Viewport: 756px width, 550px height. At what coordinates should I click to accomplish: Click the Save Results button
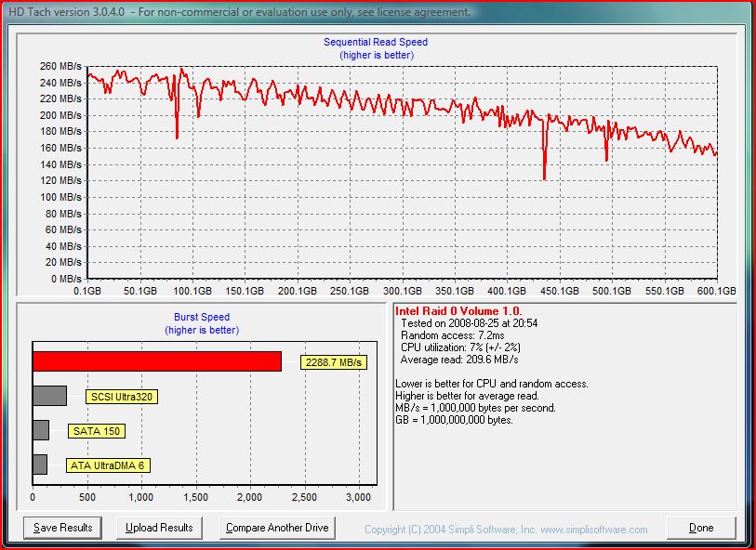[62, 528]
